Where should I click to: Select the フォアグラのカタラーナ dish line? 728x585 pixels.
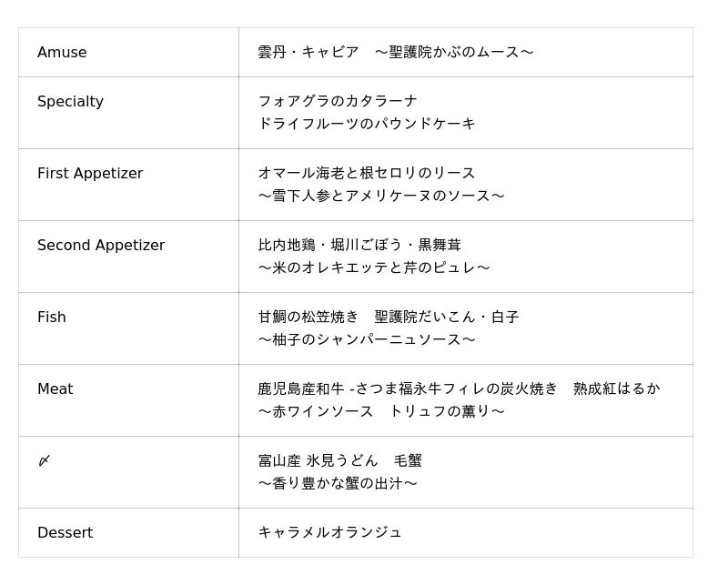pyautogui.click(x=338, y=101)
